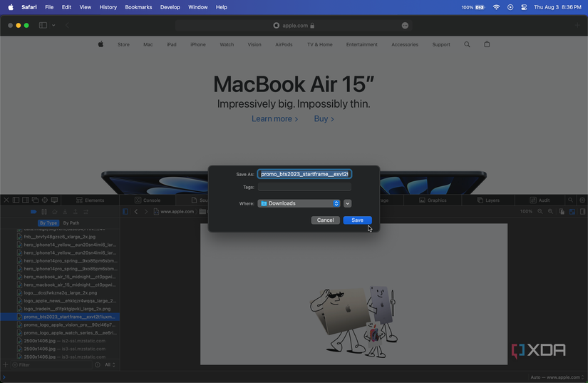Image resolution: width=588 pixels, height=383 pixels.
Task: Go back in resource history
Action: tap(136, 212)
